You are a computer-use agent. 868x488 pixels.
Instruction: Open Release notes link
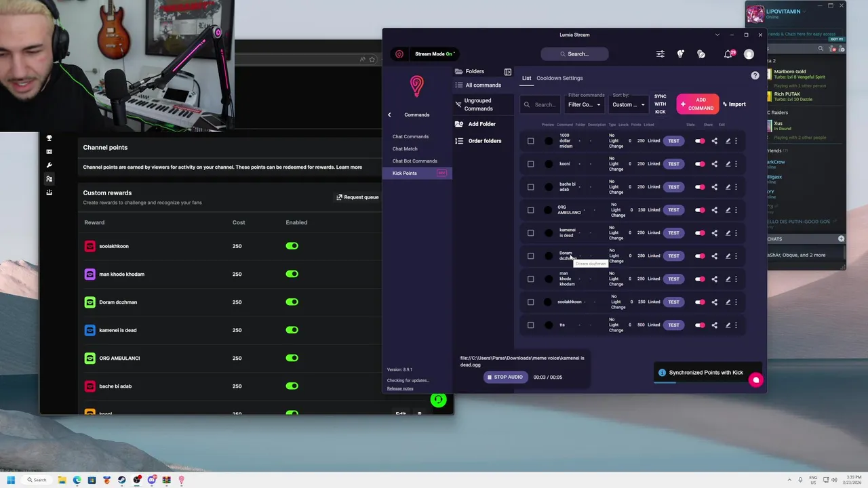point(400,389)
